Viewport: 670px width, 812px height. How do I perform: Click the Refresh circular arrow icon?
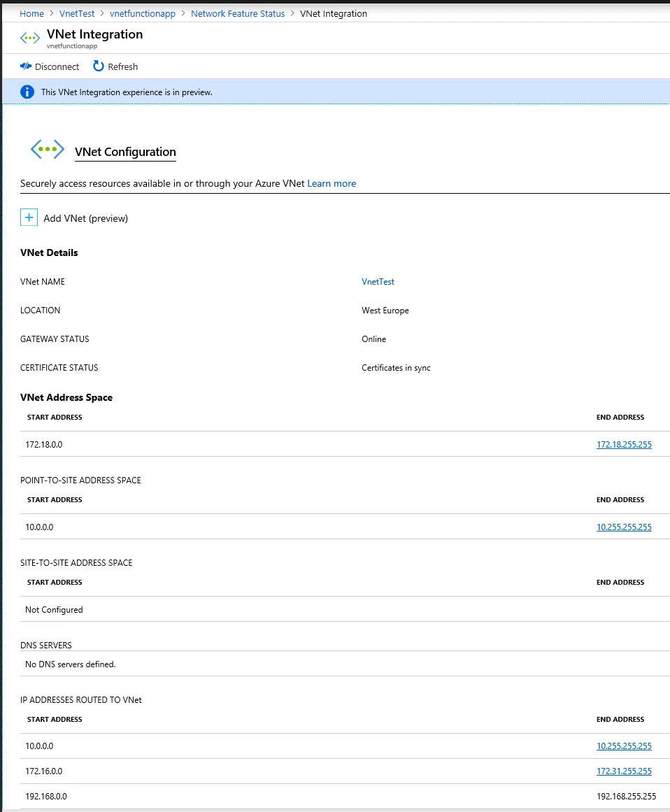(97, 66)
